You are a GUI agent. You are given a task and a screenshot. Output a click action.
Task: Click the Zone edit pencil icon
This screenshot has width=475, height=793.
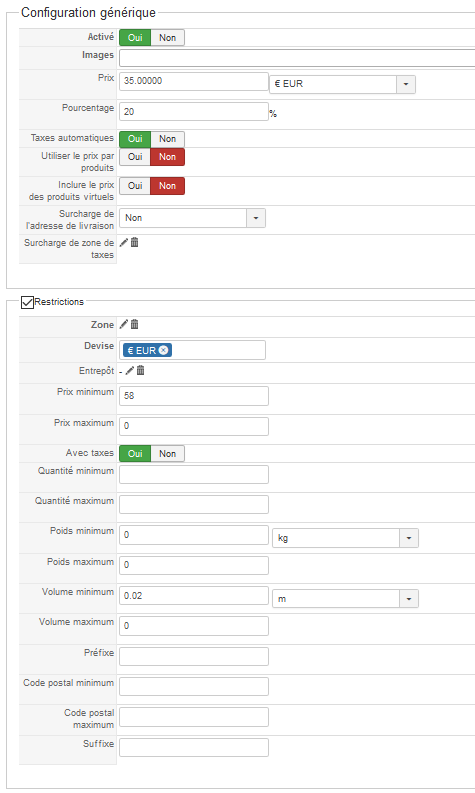point(123,325)
